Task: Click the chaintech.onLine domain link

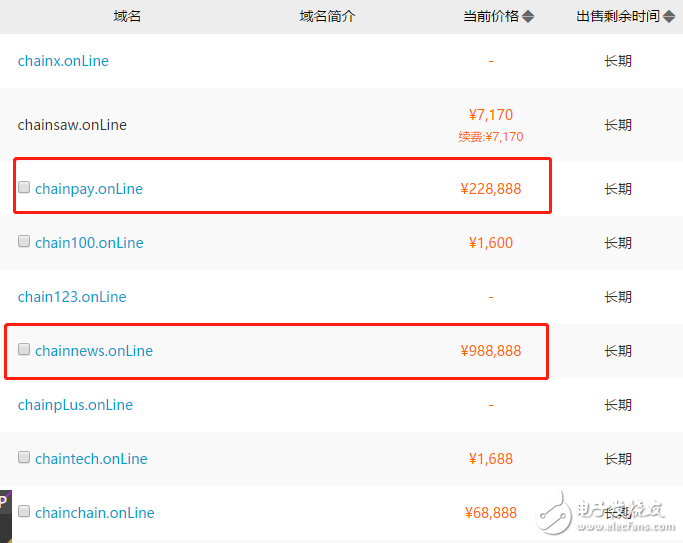Action: (91, 459)
